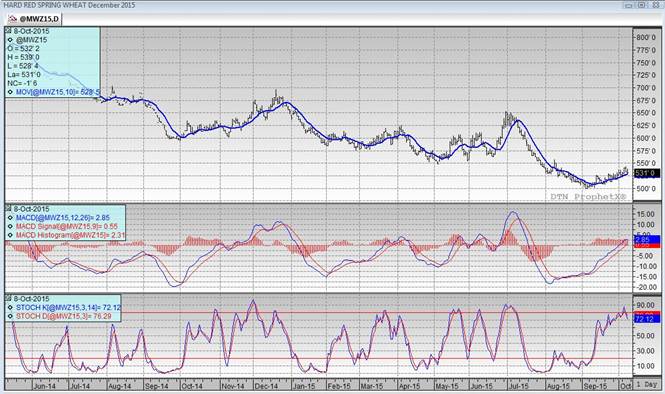Click the Jul-15 label on the time axis
665x394 pixels.
tap(518, 386)
